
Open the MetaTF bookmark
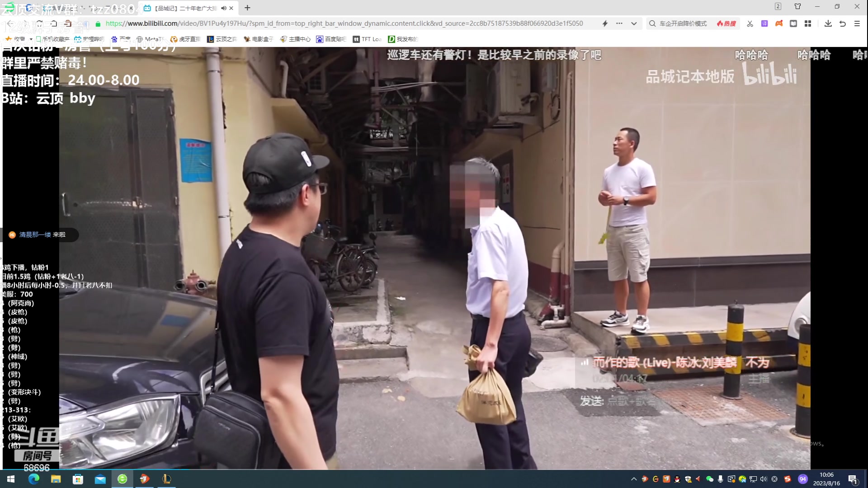(150, 39)
